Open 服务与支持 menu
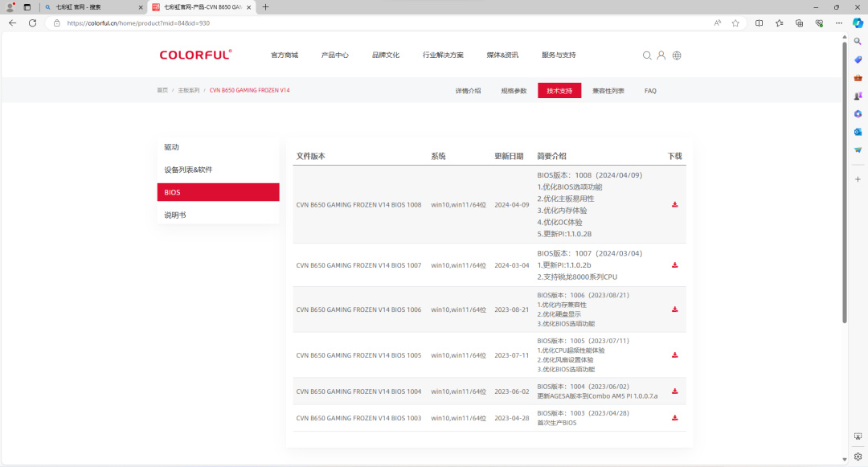The height and width of the screenshot is (467, 868). 559,55
